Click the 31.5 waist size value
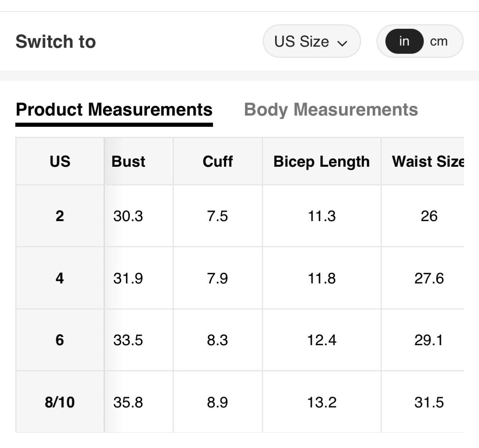479x448 pixels. pos(429,402)
